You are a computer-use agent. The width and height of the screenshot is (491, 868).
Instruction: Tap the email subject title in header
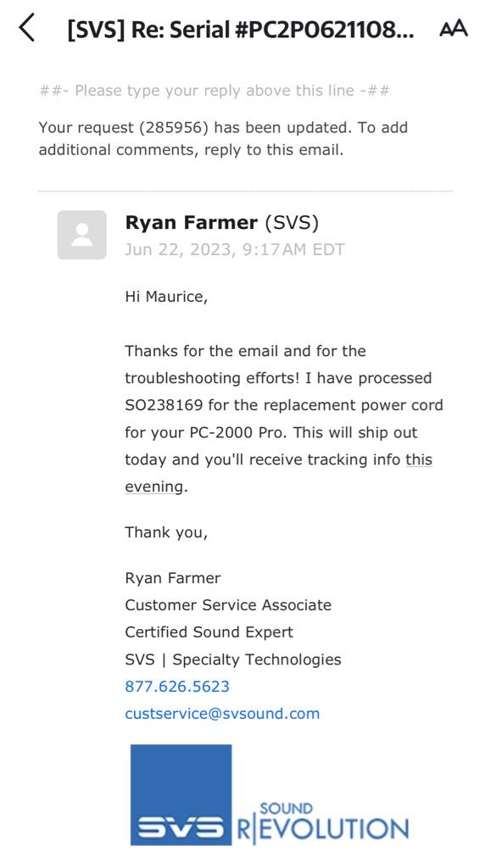(x=240, y=31)
